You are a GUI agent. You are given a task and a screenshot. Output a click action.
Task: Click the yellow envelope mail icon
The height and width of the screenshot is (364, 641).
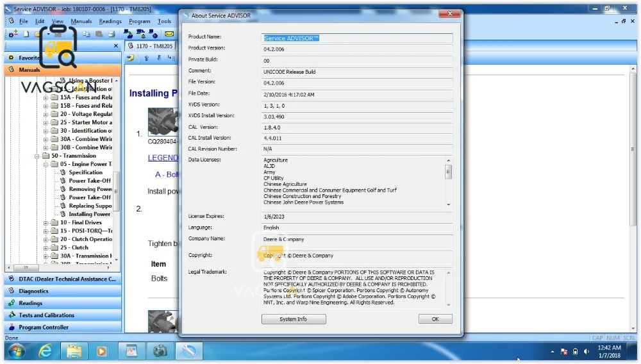tap(169, 34)
